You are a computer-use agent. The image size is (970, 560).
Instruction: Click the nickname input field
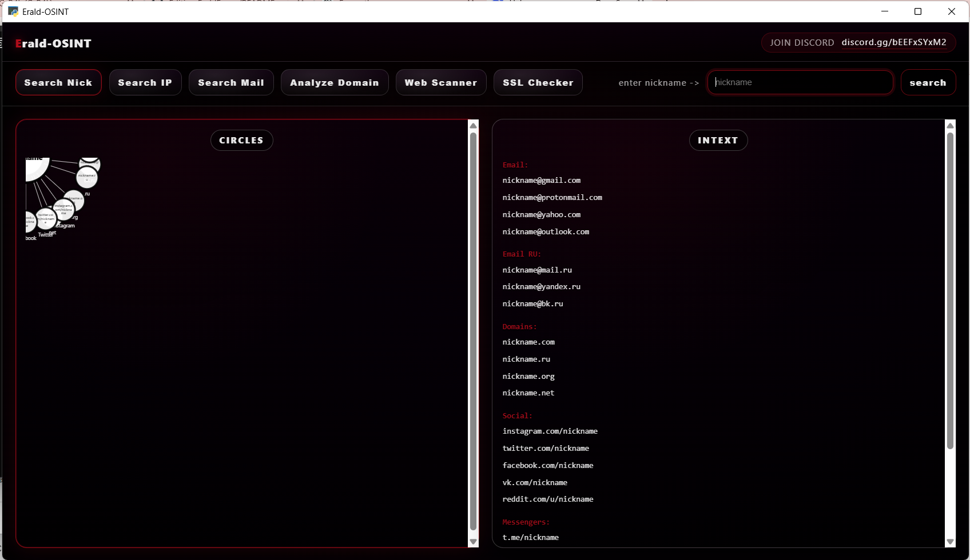[800, 82]
